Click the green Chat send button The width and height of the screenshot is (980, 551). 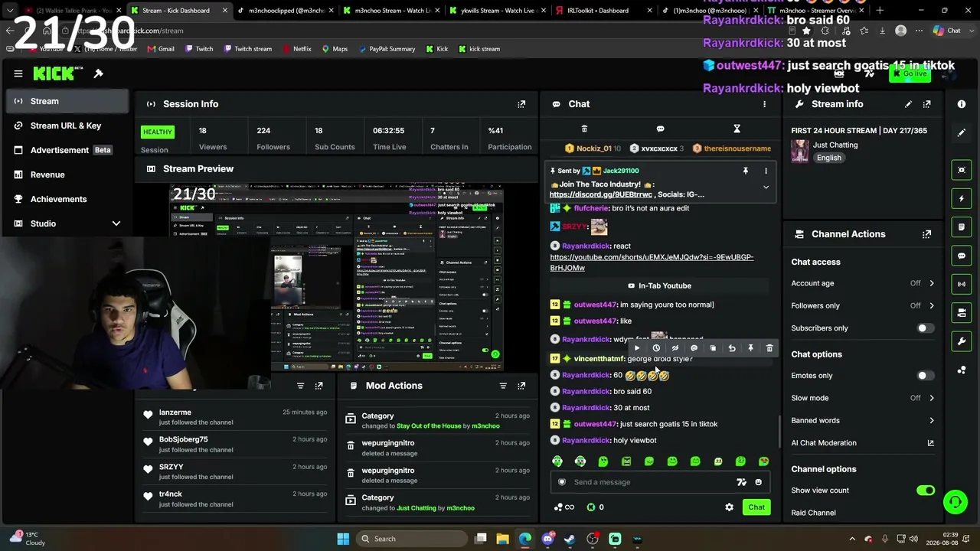756,507
